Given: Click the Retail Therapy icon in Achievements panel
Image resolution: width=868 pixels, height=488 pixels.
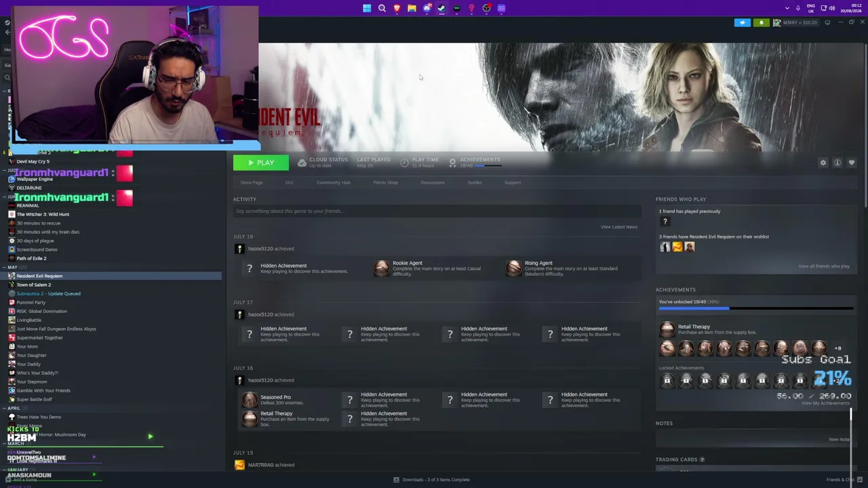Looking at the screenshot, I should click(667, 329).
